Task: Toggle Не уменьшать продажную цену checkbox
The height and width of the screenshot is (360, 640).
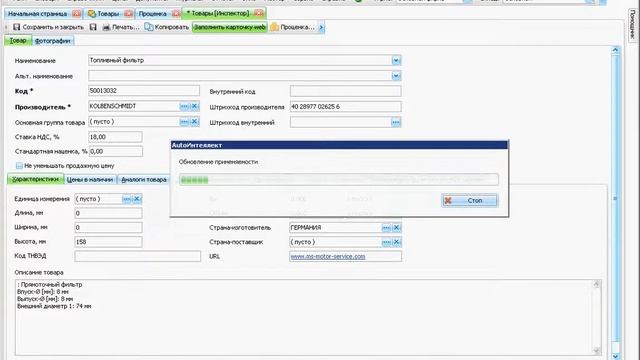Action: 19,166
